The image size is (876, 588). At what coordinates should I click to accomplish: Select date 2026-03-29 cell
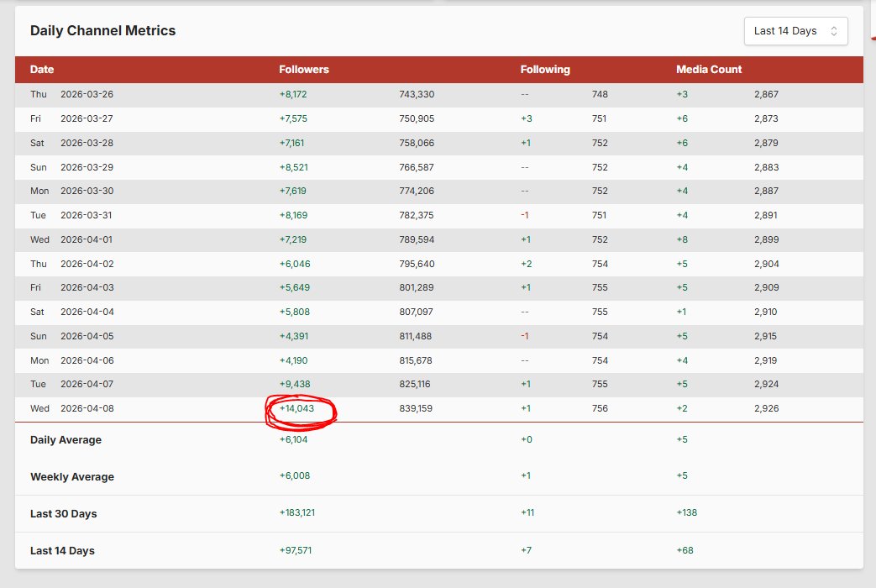click(87, 167)
